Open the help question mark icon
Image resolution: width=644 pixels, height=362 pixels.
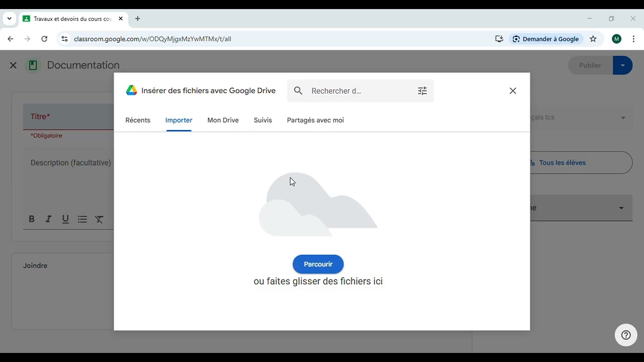pyautogui.click(x=626, y=335)
